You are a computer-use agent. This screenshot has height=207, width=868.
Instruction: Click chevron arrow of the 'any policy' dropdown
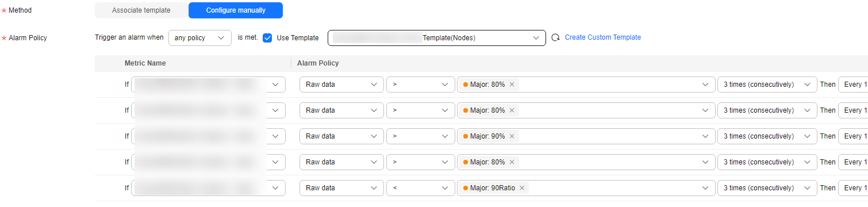click(x=221, y=38)
